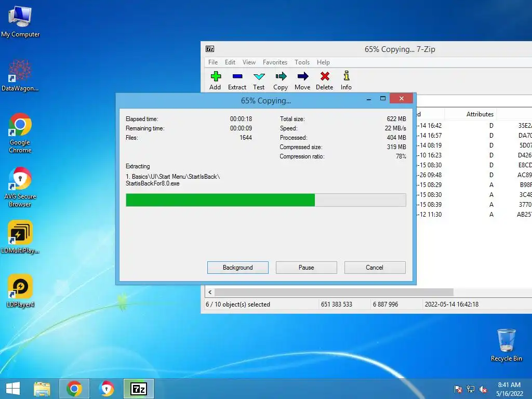The height and width of the screenshot is (399, 532).
Task: Select the file row dated 26 09:48
Action: [474, 175]
